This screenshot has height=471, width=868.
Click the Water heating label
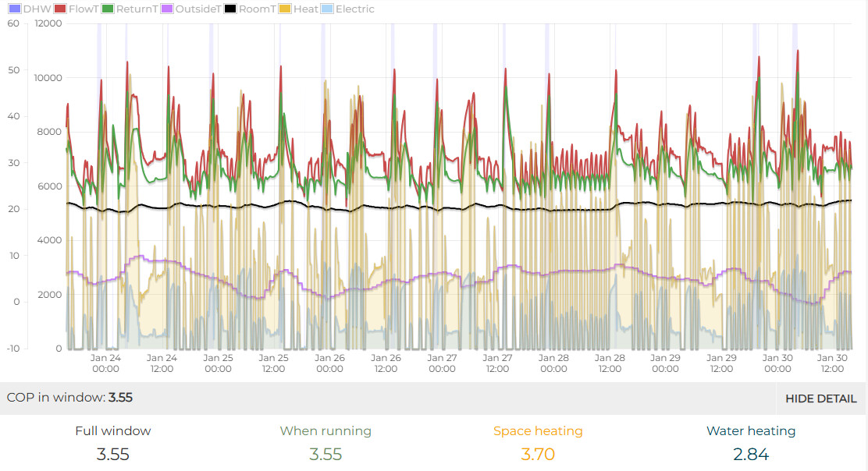pyautogui.click(x=751, y=430)
